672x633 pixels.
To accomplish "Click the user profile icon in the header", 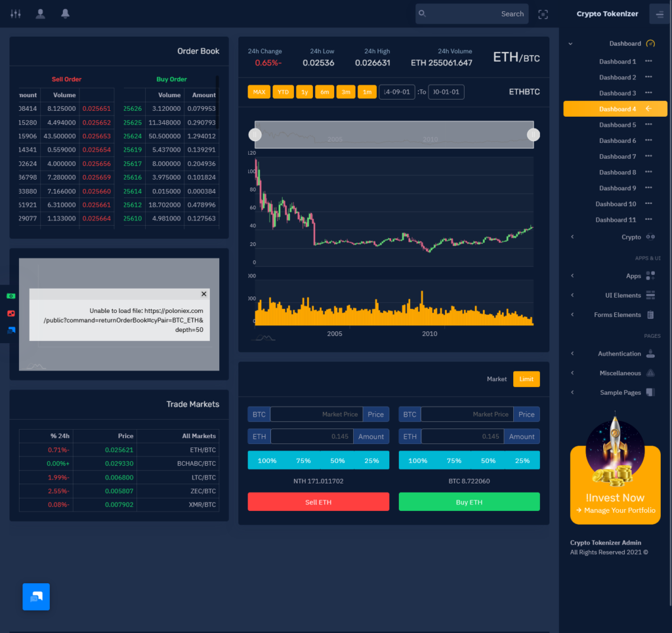I will point(40,13).
